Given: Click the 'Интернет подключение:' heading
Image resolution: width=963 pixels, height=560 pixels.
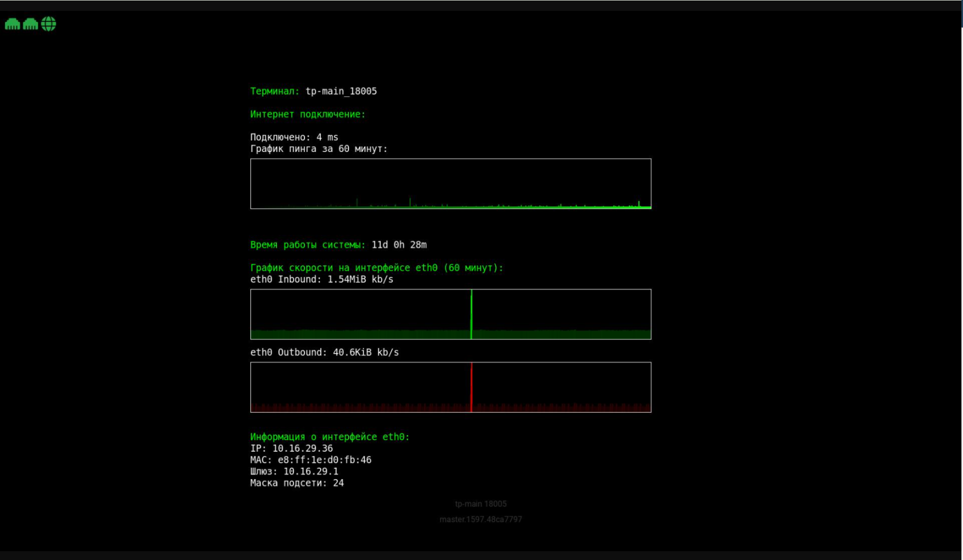Looking at the screenshot, I should pyautogui.click(x=308, y=114).
